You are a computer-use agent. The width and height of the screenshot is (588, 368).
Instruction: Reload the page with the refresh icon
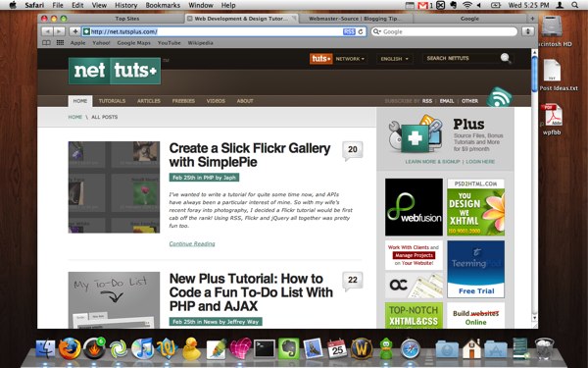click(361, 32)
